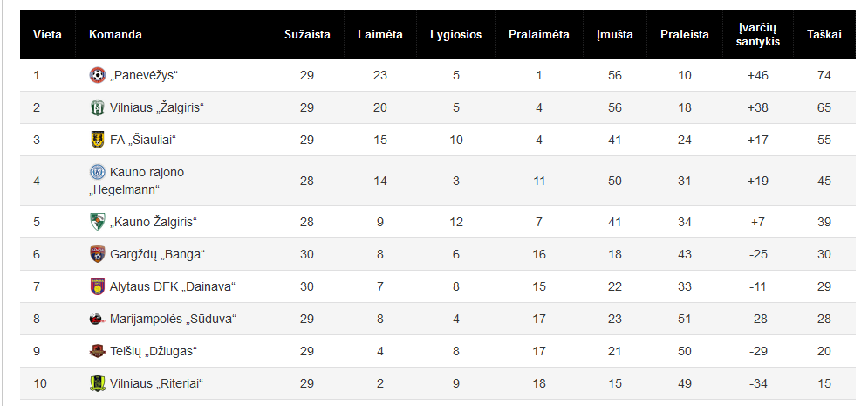Click the Komanda column header
Image resolution: width=868 pixels, height=406 pixels.
[115, 34]
